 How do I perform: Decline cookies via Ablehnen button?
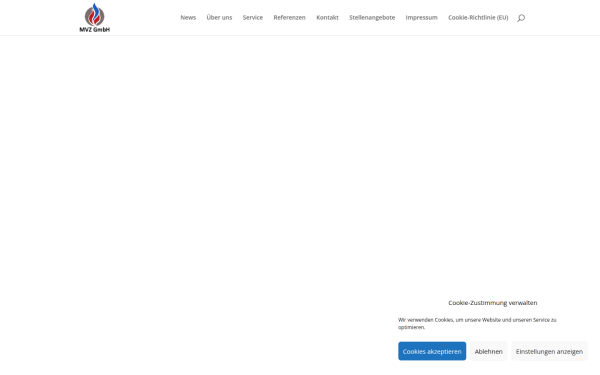tap(489, 351)
